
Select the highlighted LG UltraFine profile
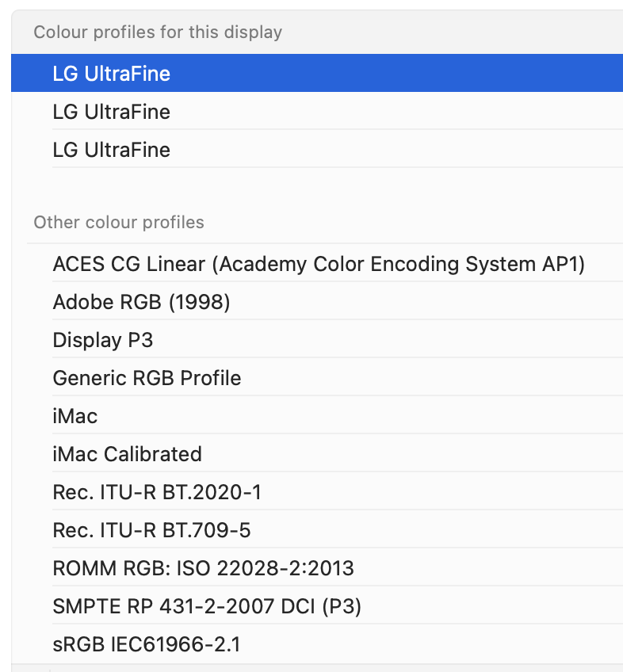(x=112, y=74)
